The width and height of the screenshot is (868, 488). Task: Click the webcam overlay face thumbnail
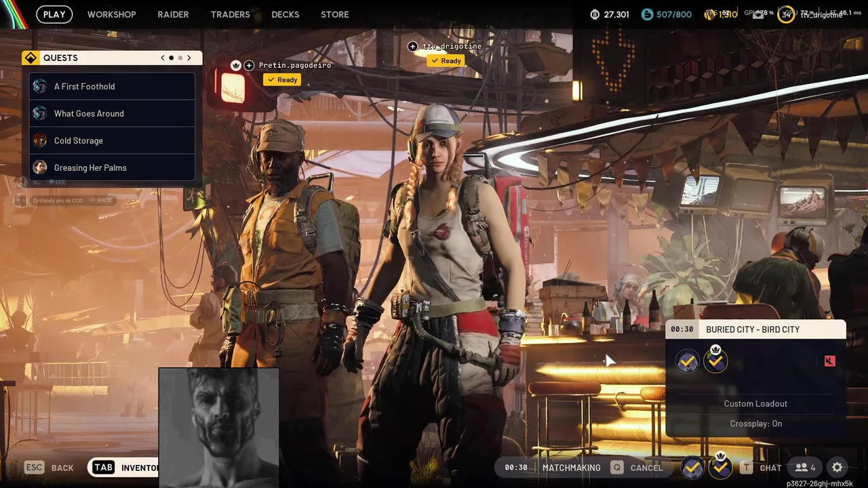218,428
